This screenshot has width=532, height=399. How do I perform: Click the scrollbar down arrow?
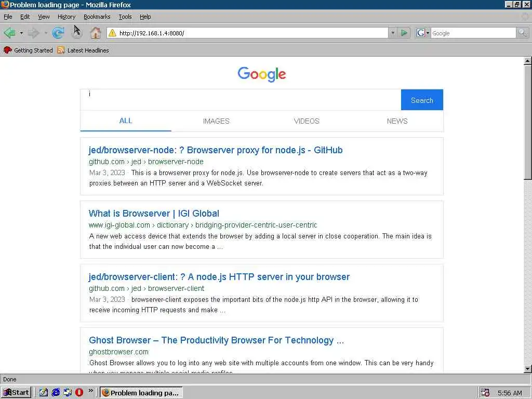click(x=528, y=369)
